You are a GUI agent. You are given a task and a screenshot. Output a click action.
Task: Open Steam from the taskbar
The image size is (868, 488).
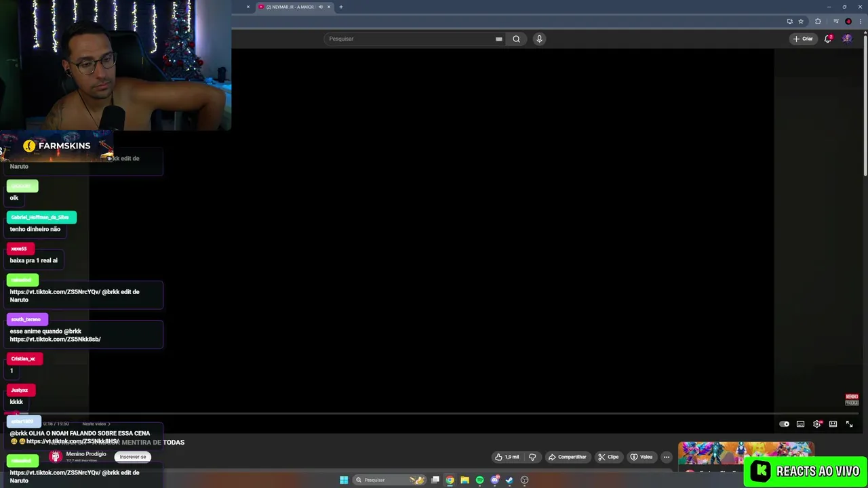tap(509, 480)
